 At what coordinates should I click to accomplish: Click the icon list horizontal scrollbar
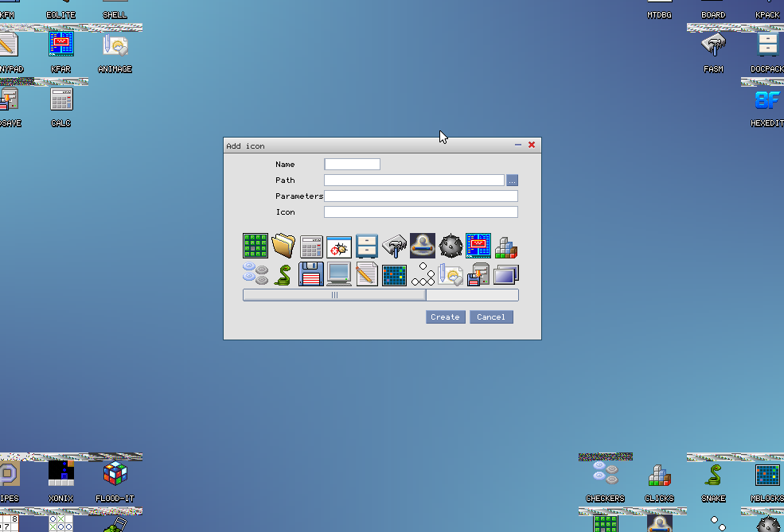pyautogui.click(x=334, y=295)
